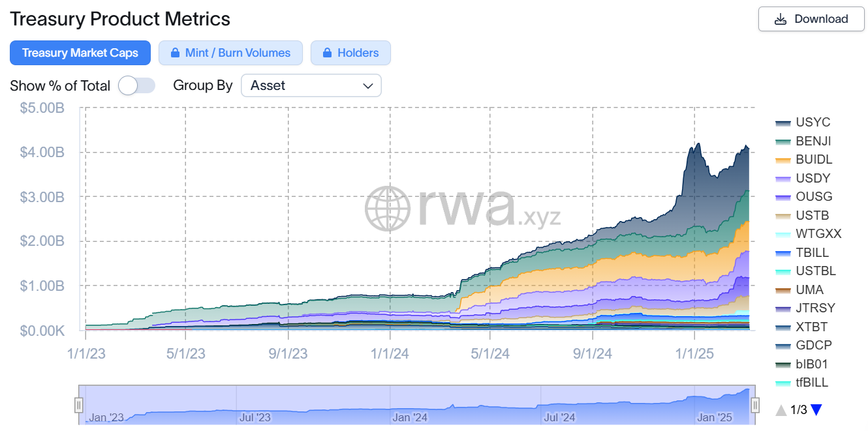The width and height of the screenshot is (868, 431).
Task: Click the lock icon on Mint / Burn Volumes
Action: point(175,53)
